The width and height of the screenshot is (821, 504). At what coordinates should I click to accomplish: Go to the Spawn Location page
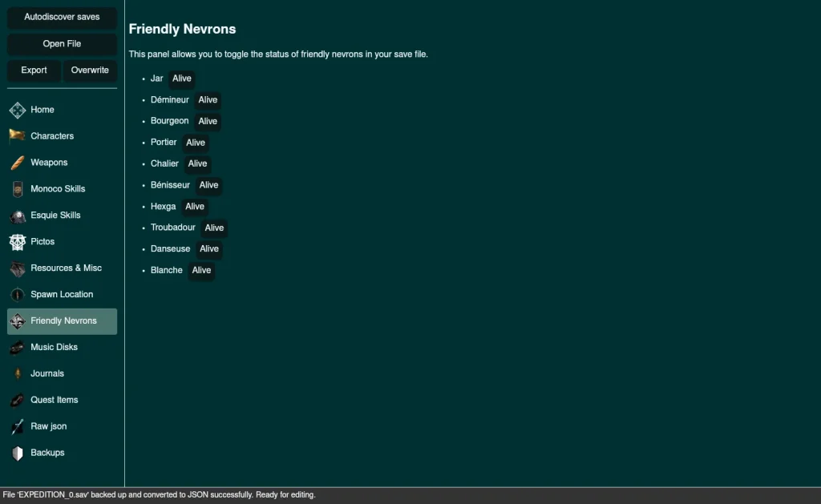click(x=63, y=295)
